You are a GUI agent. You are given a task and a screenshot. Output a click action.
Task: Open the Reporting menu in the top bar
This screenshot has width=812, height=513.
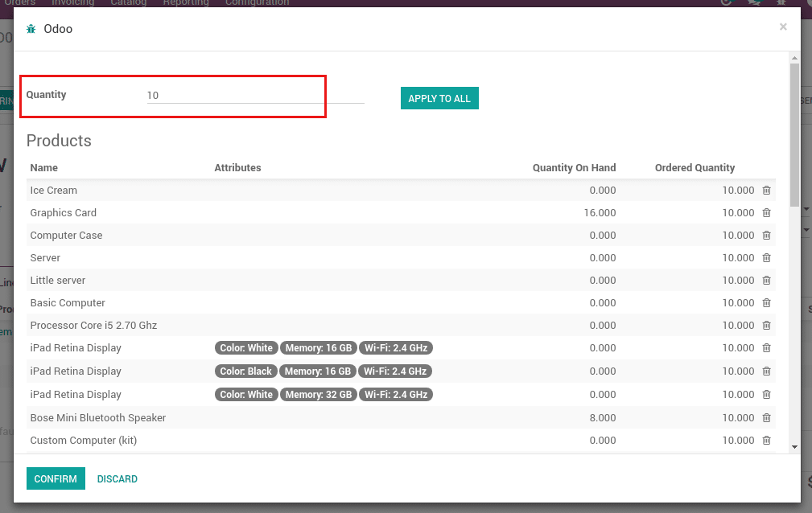[186, 3]
